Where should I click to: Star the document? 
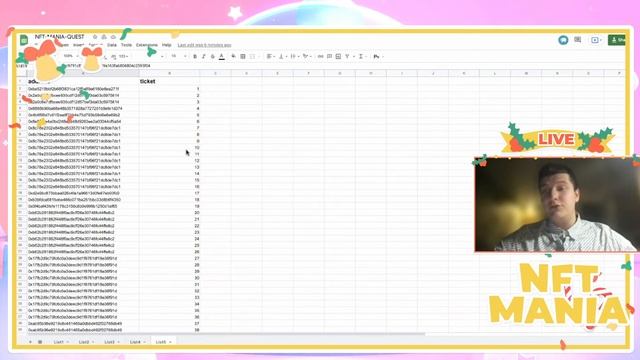[x=95, y=37]
